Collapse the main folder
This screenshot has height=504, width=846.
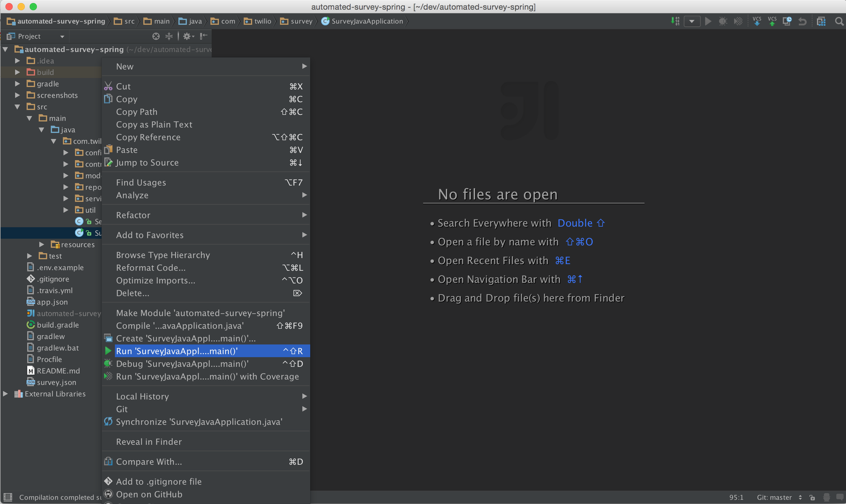(x=30, y=118)
